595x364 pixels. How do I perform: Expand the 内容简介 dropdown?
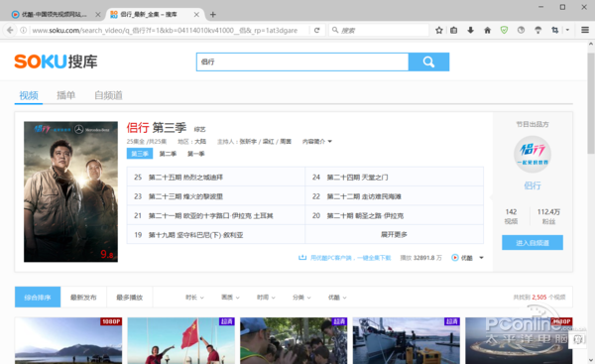[x=317, y=141]
